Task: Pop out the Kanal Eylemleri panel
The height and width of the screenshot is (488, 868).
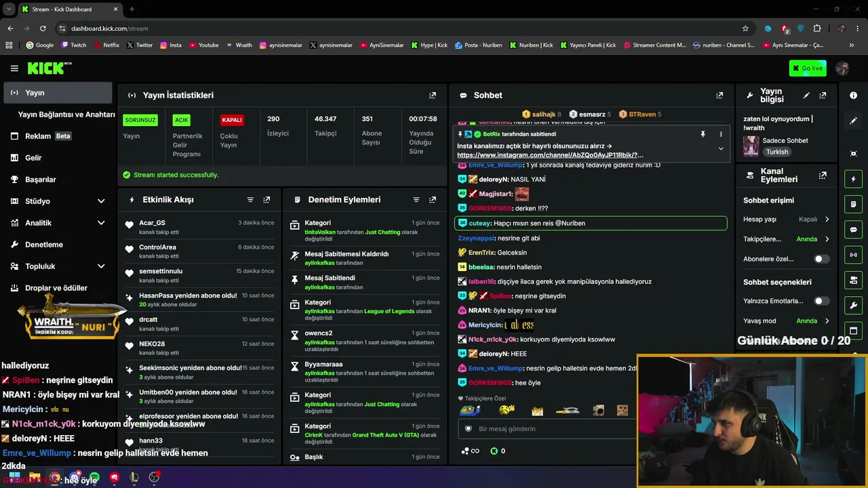Action: [823, 176]
